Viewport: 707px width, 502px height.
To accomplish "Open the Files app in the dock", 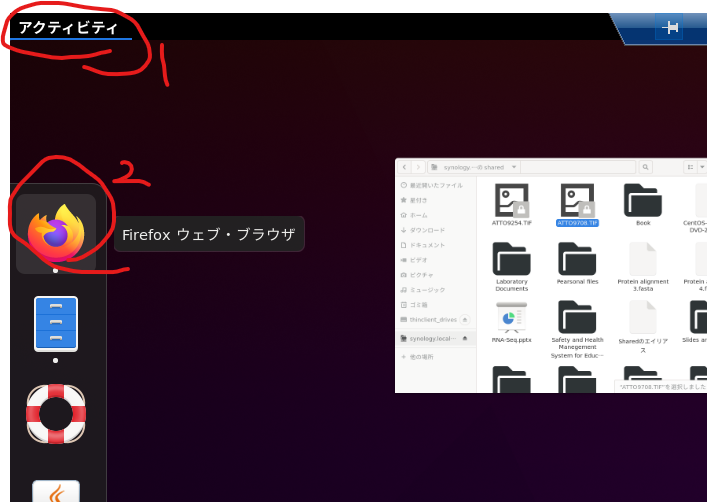I will coord(56,323).
